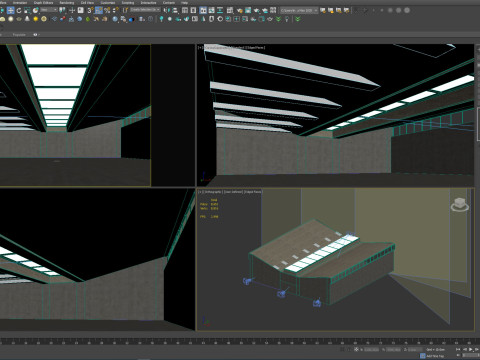Click the Previous Frame button

[465, 349]
